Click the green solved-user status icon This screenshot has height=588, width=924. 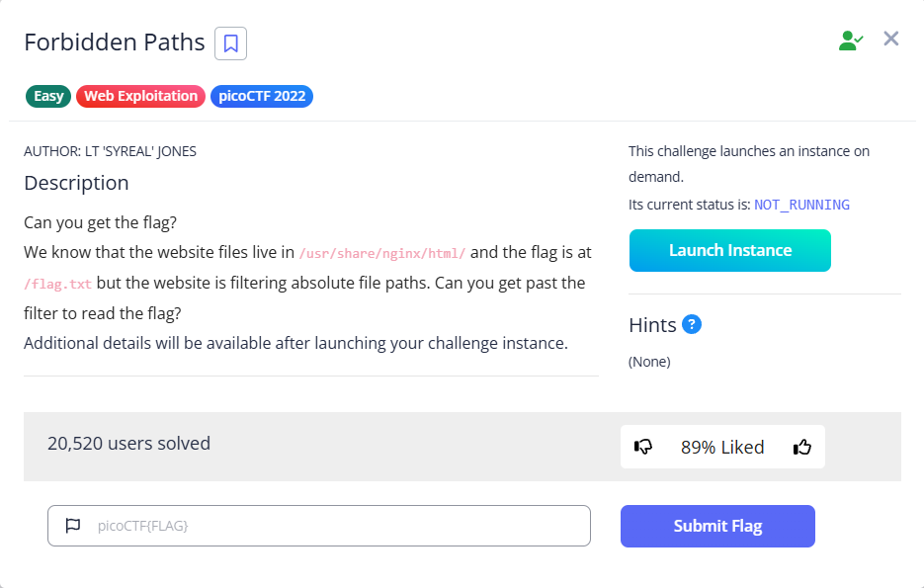pyautogui.click(x=850, y=41)
